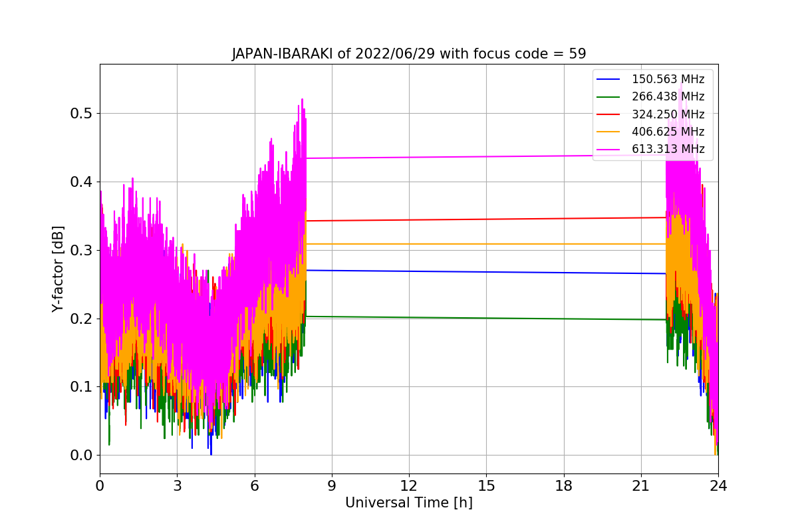
Task: Click the flat magenta line near hour 15
Action: coord(486,157)
